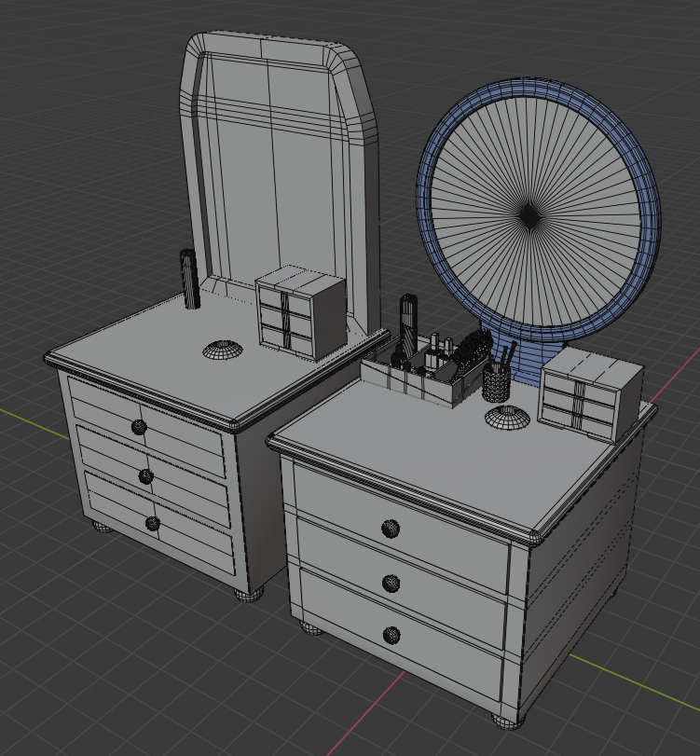This screenshot has height=756, width=700.
Task: Select the small drawer box on right dresser
Action: (x=592, y=394)
